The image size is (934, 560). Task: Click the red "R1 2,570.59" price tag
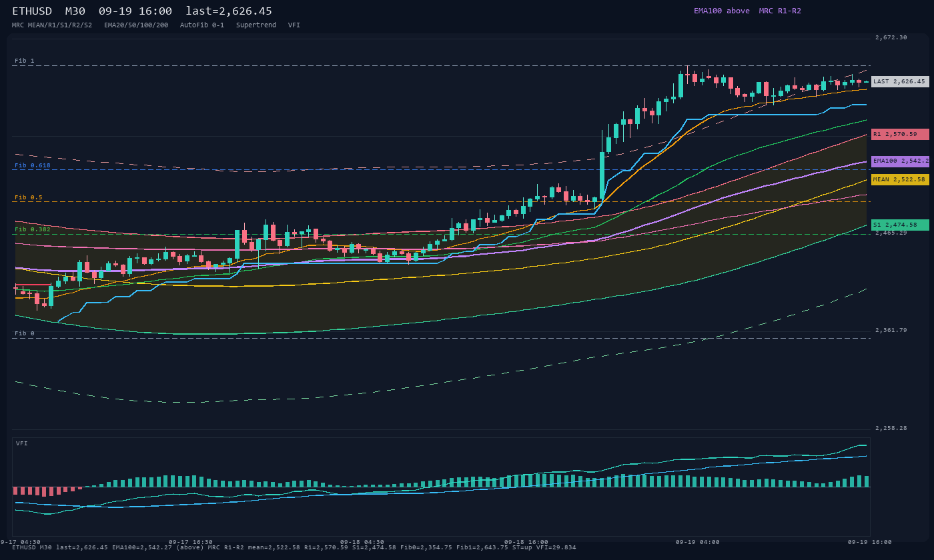(x=900, y=134)
